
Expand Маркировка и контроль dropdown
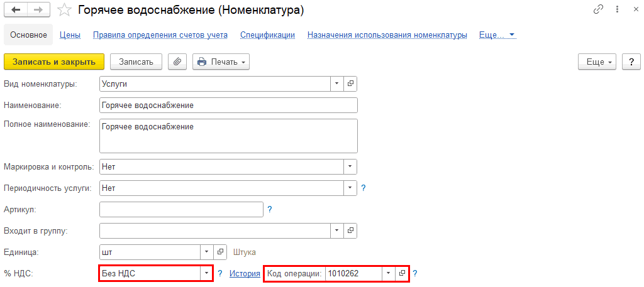pos(350,166)
